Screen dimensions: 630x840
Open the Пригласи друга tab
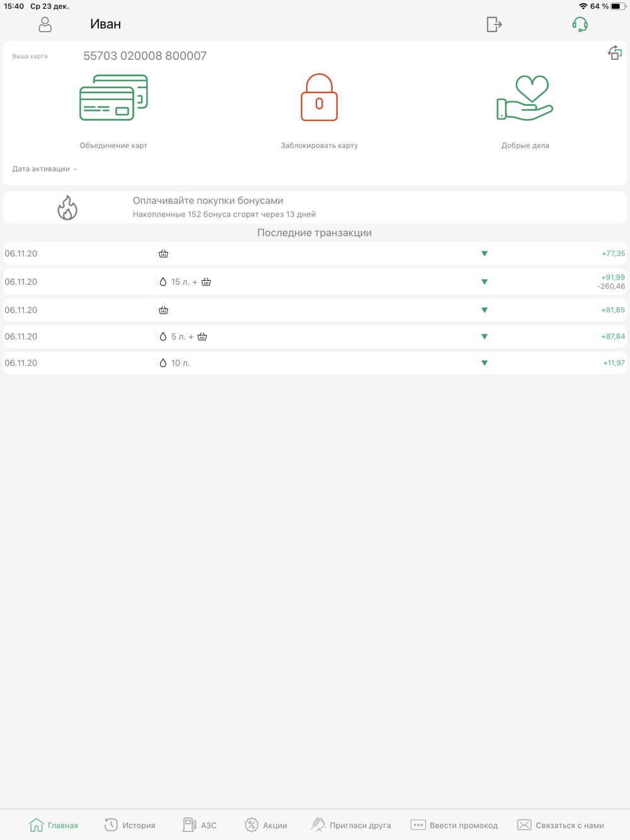point(351,825)
